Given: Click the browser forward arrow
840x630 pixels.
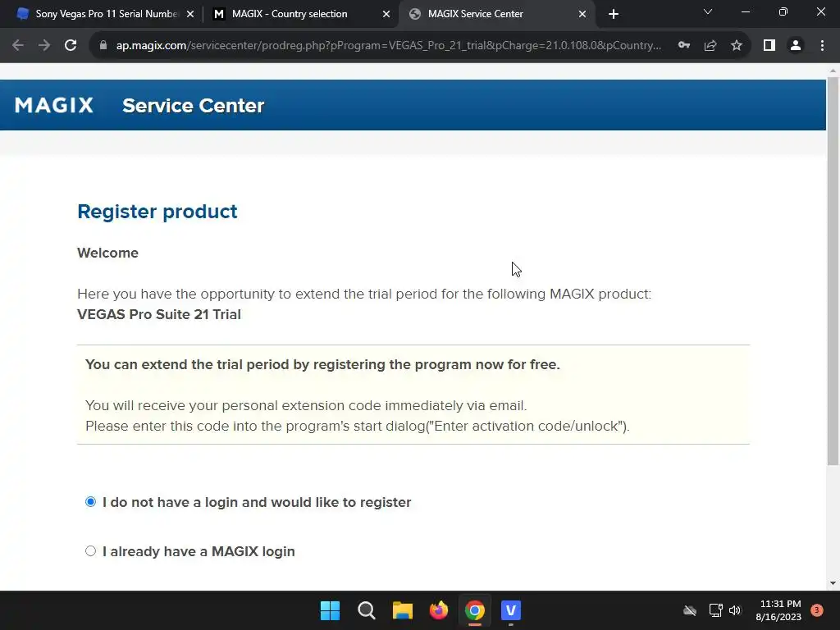Looking at the screenshot, I should pos(44,46).
